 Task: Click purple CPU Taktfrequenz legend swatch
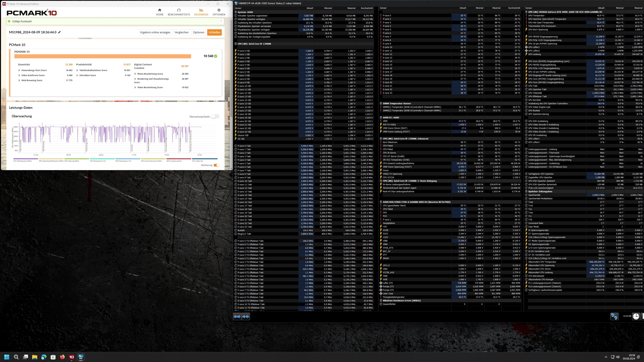(x=26, y=159)
